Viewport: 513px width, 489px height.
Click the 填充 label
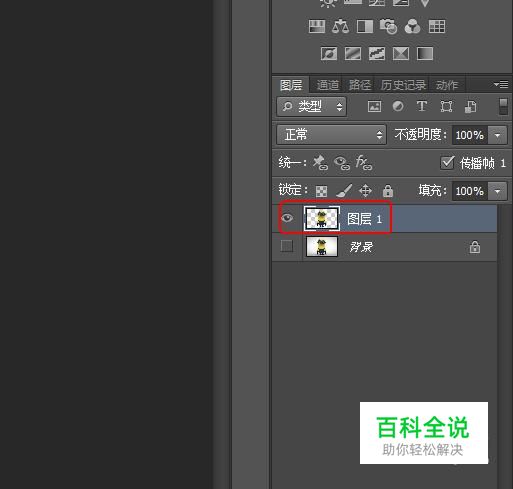pos(432,191)
